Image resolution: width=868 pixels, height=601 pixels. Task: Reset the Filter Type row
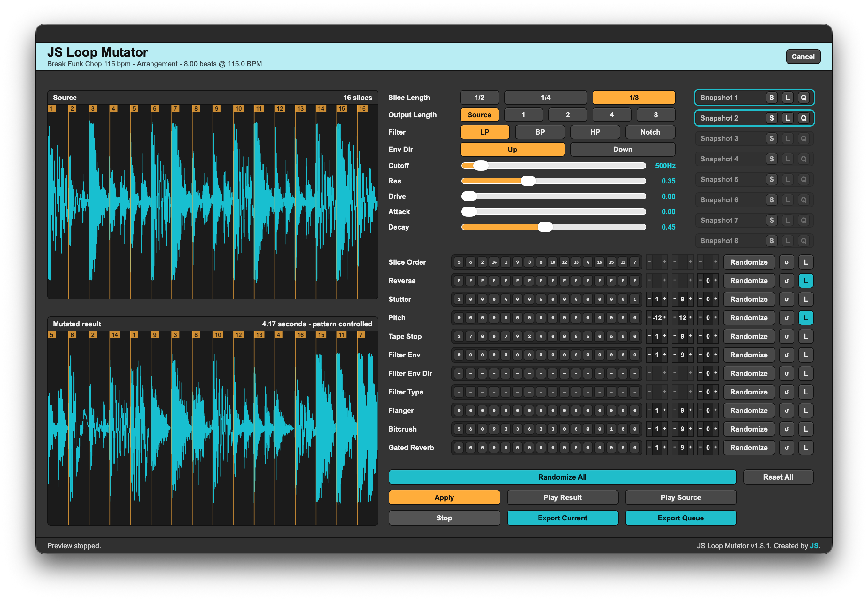coord(786,392)
